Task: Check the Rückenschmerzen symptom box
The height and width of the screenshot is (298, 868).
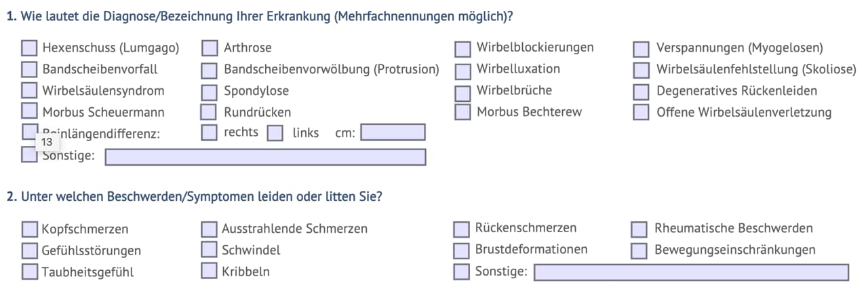Action: tap(461, 229)
